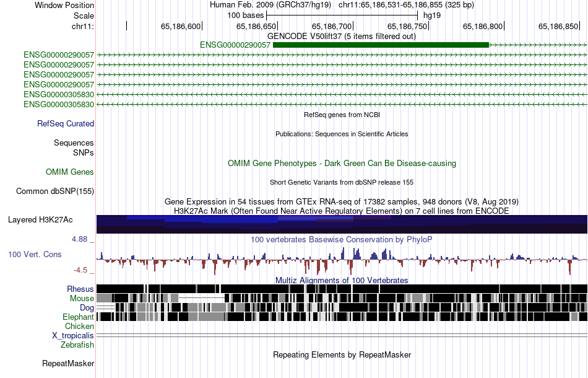The width and height of the screenshot is (588, 378).
Task: Click the Chicken species label
Action: [79, 326]
